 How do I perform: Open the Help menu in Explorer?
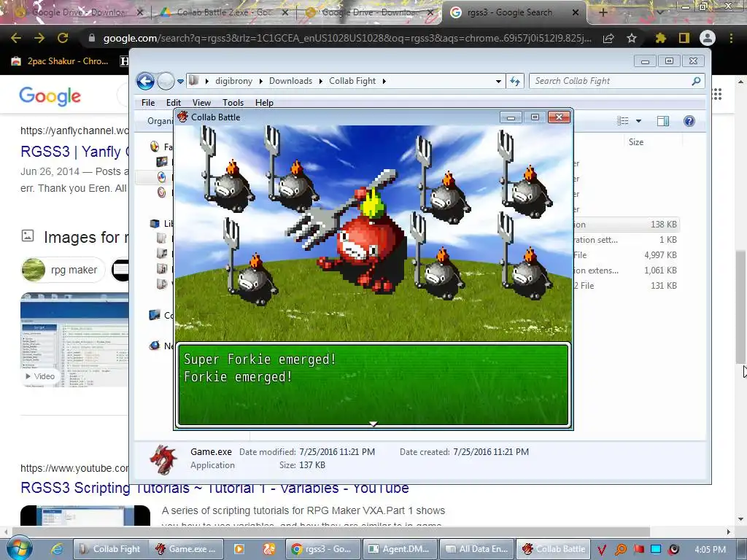(x=264, y=102)
